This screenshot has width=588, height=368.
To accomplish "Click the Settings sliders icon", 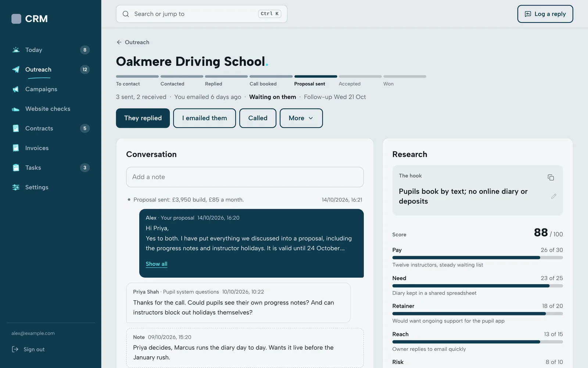I will (16, 187).
